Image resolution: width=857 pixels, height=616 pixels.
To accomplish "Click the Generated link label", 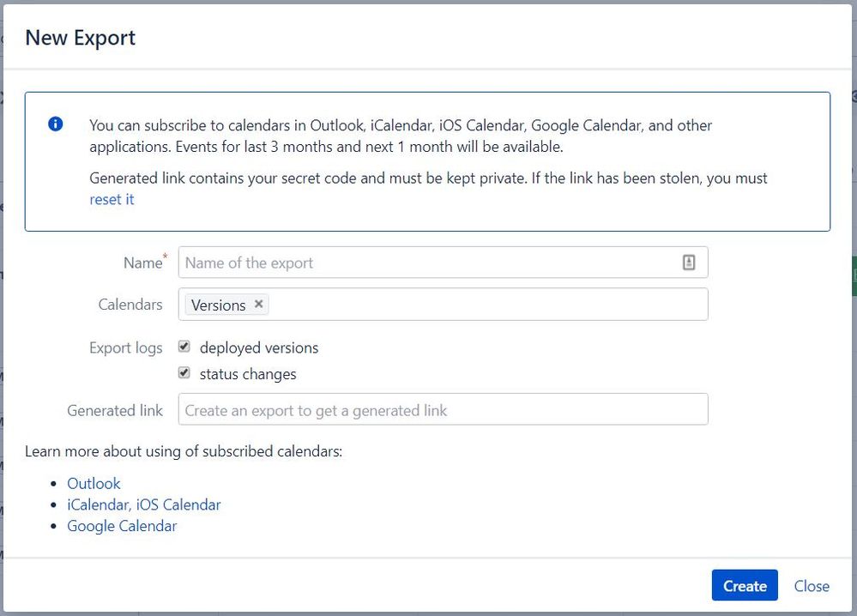I will click(x=115, y=410).
